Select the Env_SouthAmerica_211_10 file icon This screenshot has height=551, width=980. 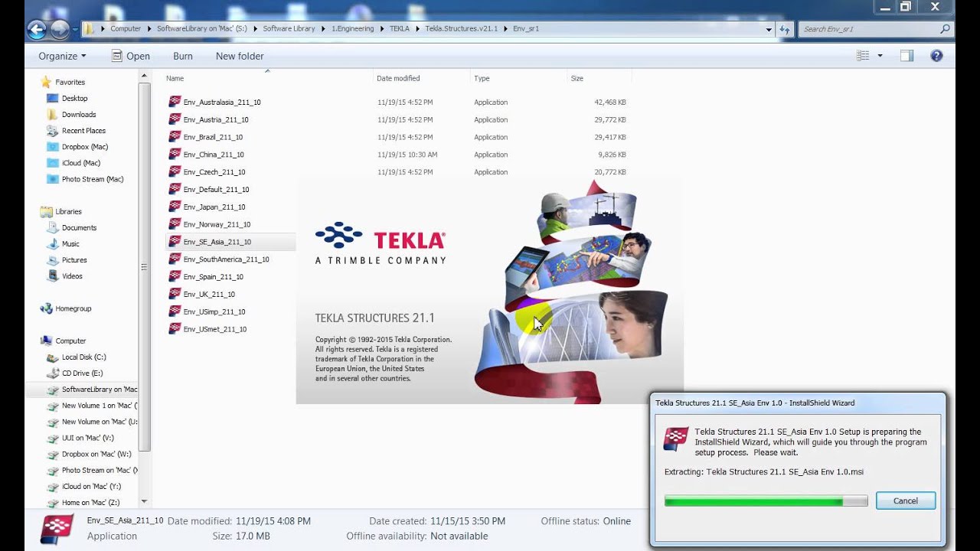(175, 259)
